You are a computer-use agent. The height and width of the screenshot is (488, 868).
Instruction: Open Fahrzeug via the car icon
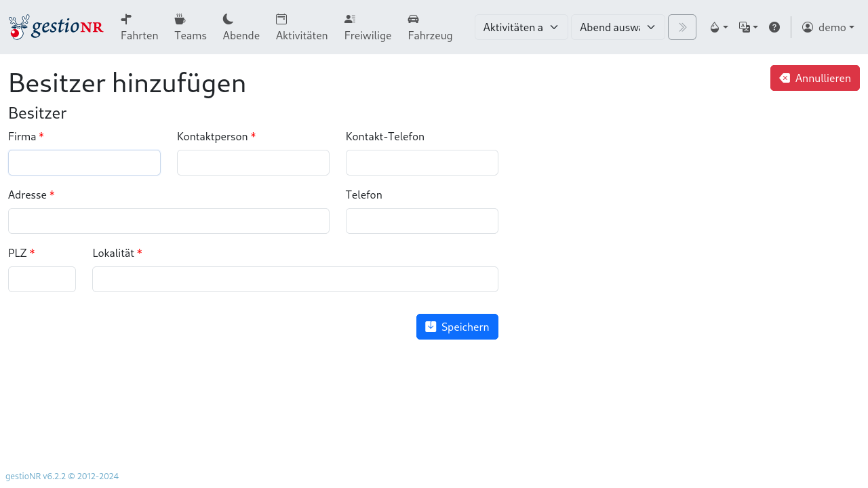click(413, 18)
